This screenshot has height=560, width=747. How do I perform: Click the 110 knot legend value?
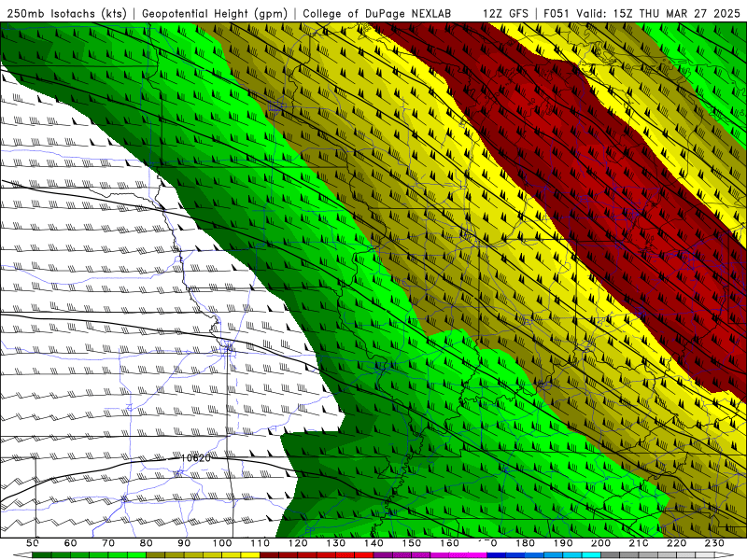[261, 543]
